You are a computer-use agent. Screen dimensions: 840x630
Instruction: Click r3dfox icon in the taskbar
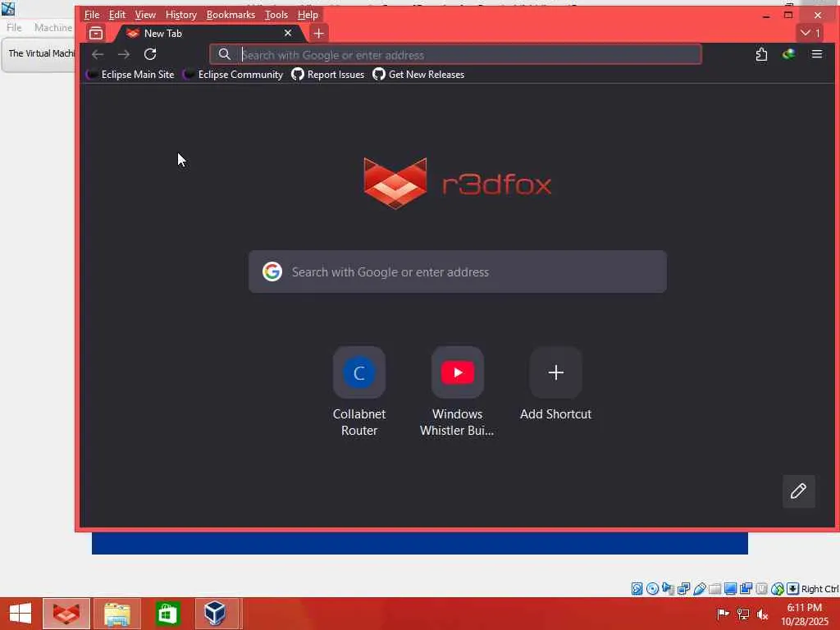pyautogui.click(x=66, y=614)
